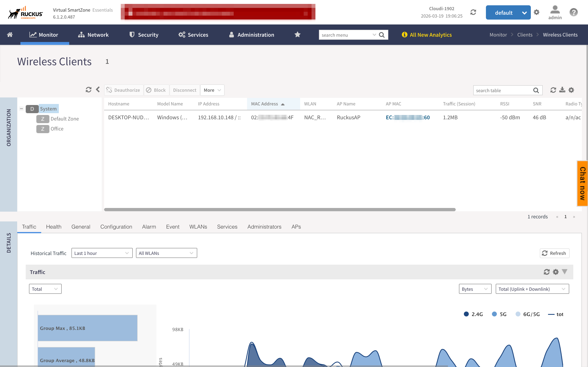
Task: Expand the More actions dropdown
Action: (x=212, y=90)
